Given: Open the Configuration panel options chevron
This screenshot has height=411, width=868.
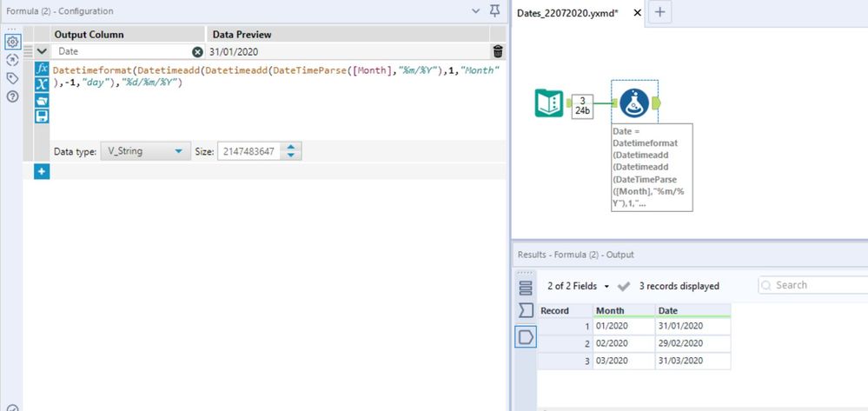Looking at the screenshot, I should coord(476,10).
